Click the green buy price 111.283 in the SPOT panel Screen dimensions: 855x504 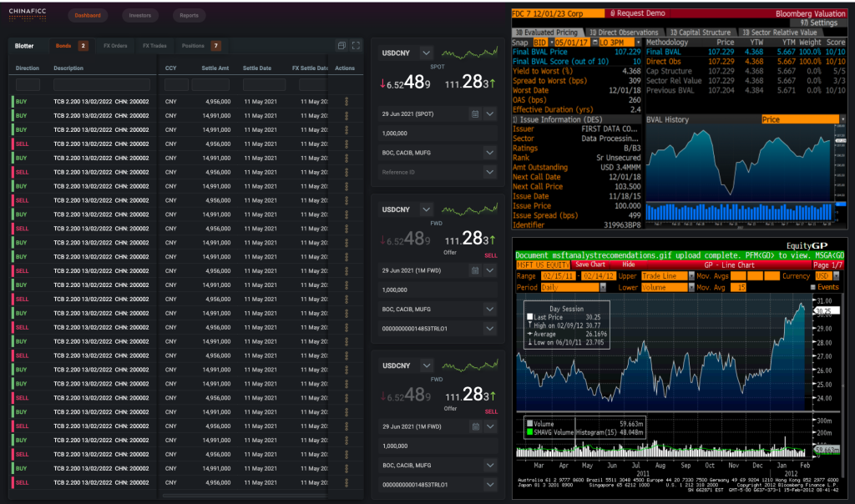(469, 83)
